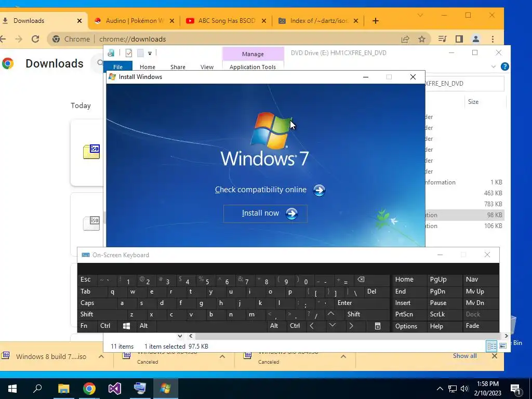
Task: Open File Explorer from taskbar
Action: [63, 389]
